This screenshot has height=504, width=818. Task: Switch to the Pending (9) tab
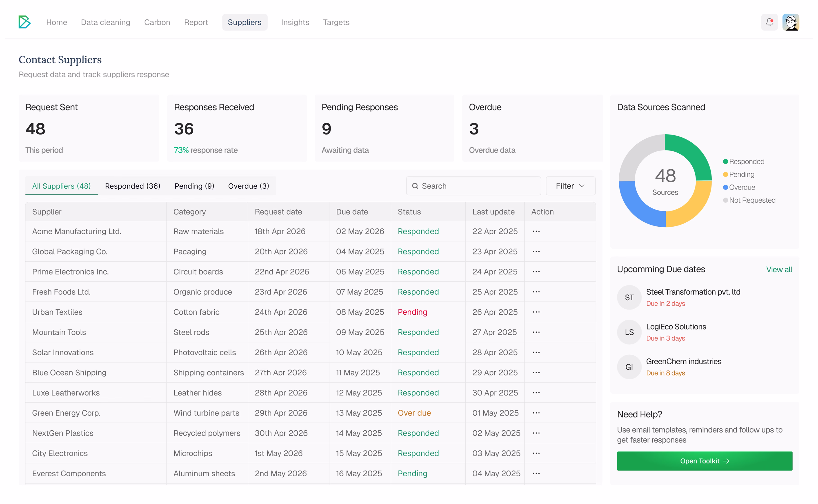194,186
